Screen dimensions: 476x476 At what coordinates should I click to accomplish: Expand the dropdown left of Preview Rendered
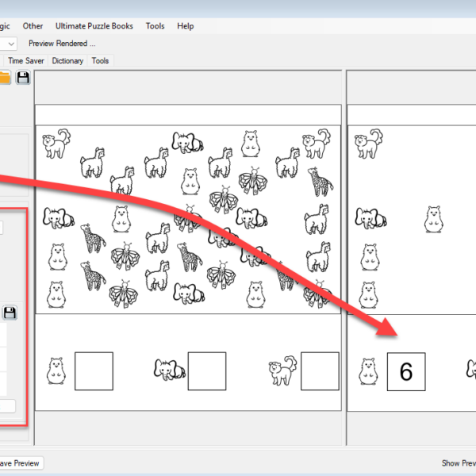tap(9, 44)
